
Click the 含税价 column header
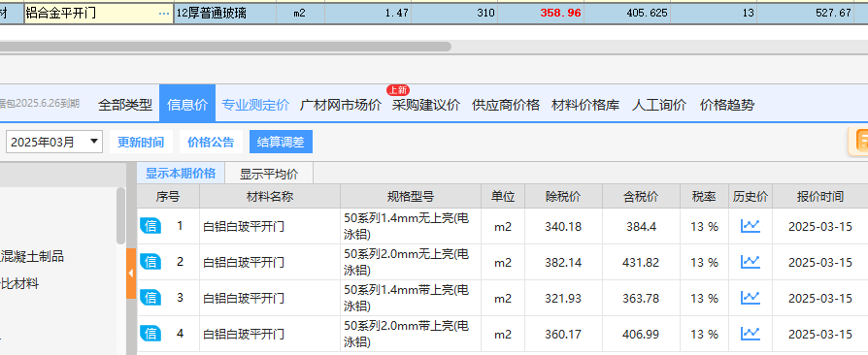click(641, 196)
